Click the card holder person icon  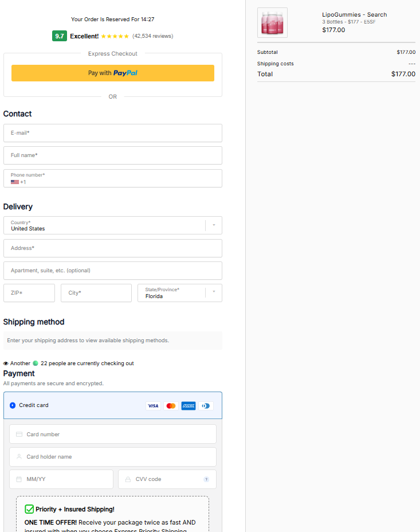coord(19,456)
